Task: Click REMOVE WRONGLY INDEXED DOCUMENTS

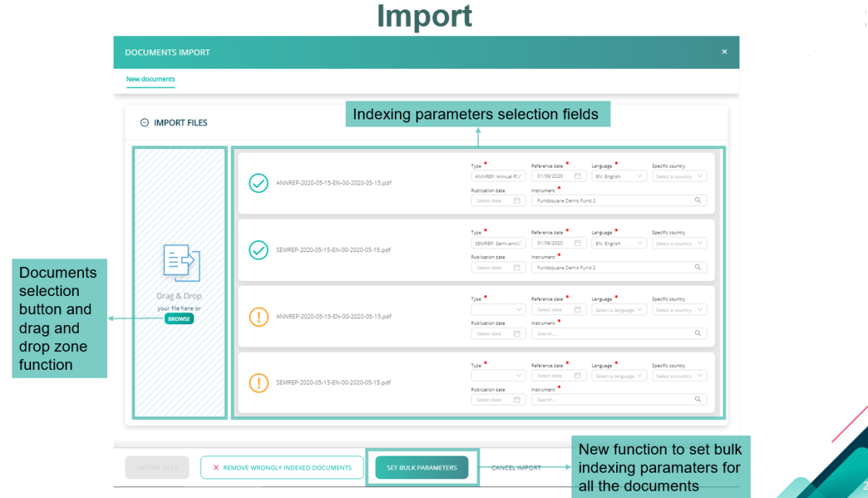Action: 282,468
